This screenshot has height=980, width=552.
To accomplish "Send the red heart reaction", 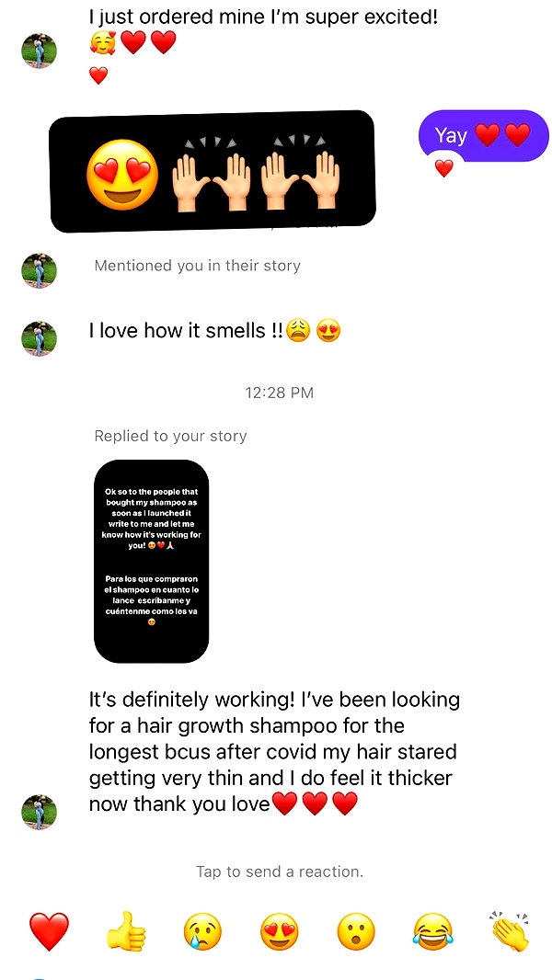I will click(x=50, y=931).
